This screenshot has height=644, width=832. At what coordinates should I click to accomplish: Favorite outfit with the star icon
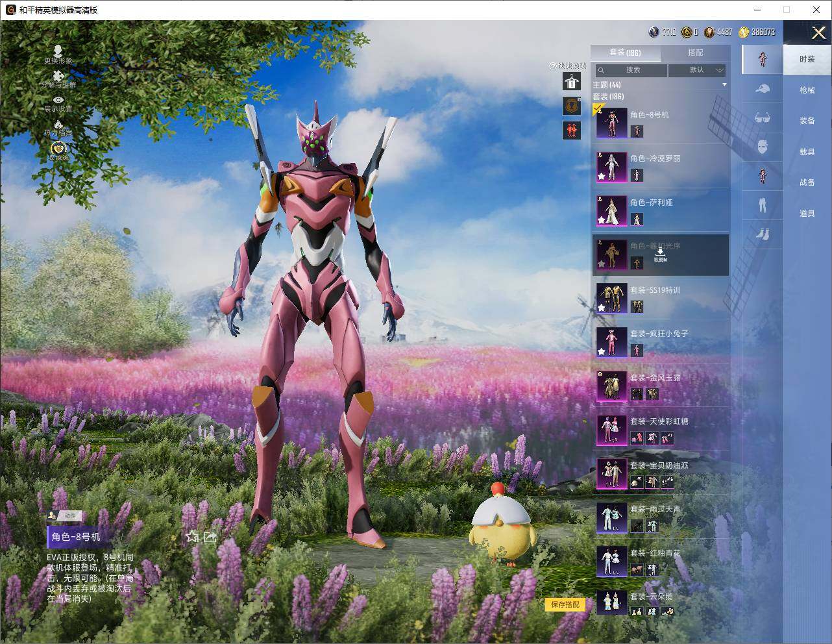pos(193,537)
